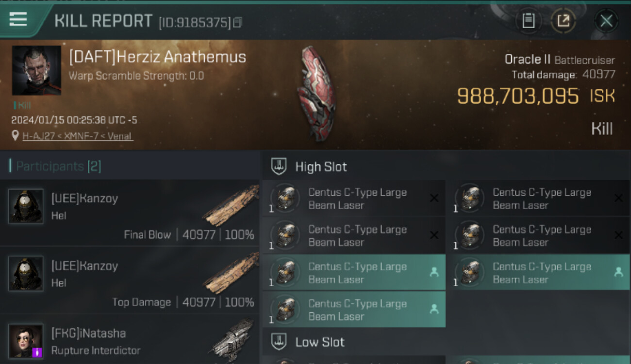Select Kanzoy Final Blow participant entry
The image size is (631, 364).
(x=130, y=213)
